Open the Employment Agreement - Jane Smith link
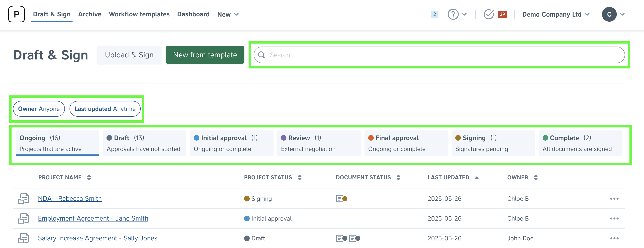The image size is (644, 248). tap(93, 218)
